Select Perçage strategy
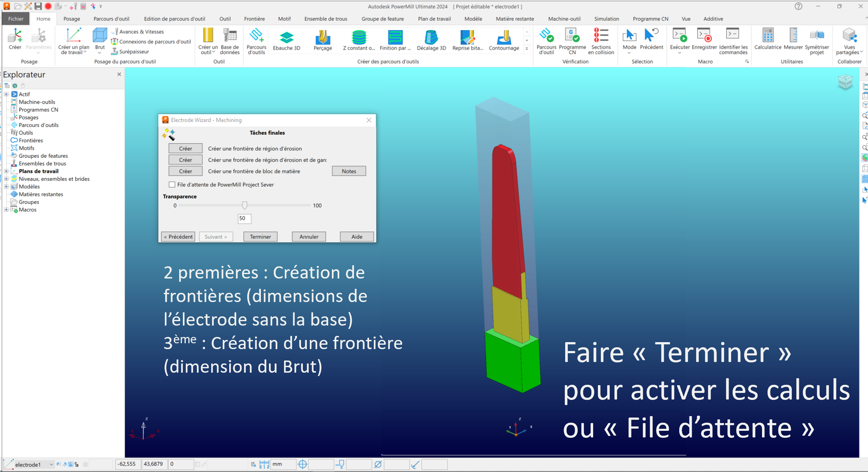This screenshot has width=868, height=472. (323, 40)
